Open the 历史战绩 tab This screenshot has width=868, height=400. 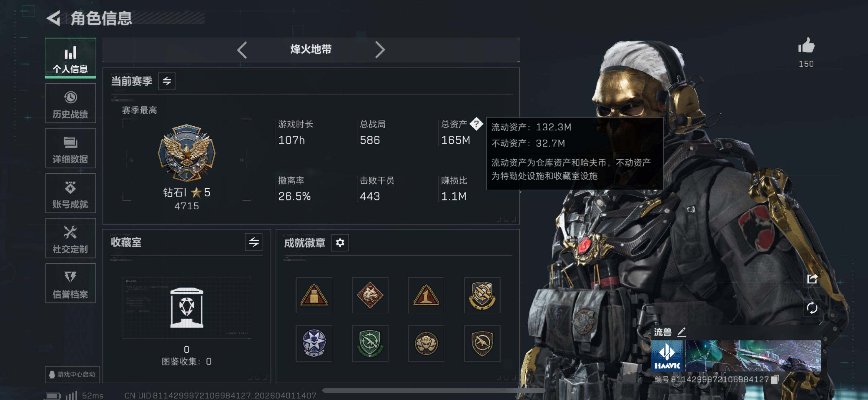(71, 103)
